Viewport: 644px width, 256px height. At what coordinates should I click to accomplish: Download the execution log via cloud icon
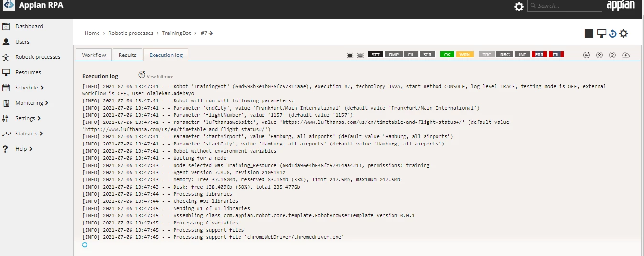[625, 55]
